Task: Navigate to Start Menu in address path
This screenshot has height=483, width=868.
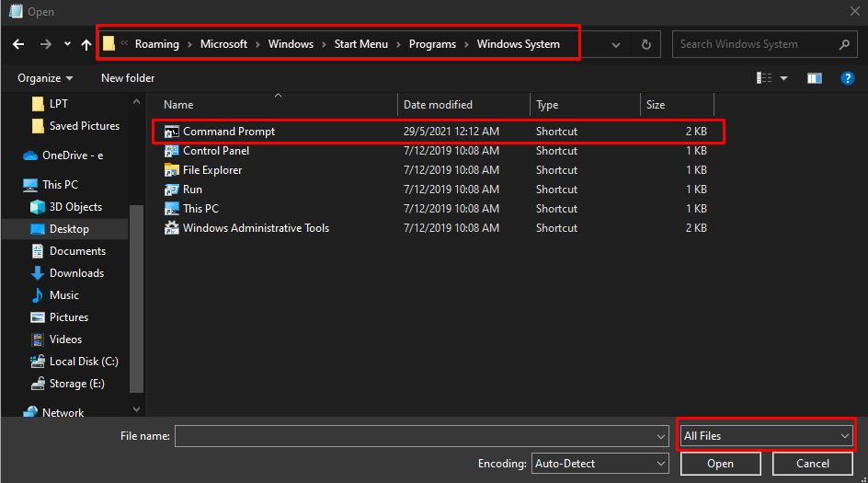Action: [x=361, y=44]
